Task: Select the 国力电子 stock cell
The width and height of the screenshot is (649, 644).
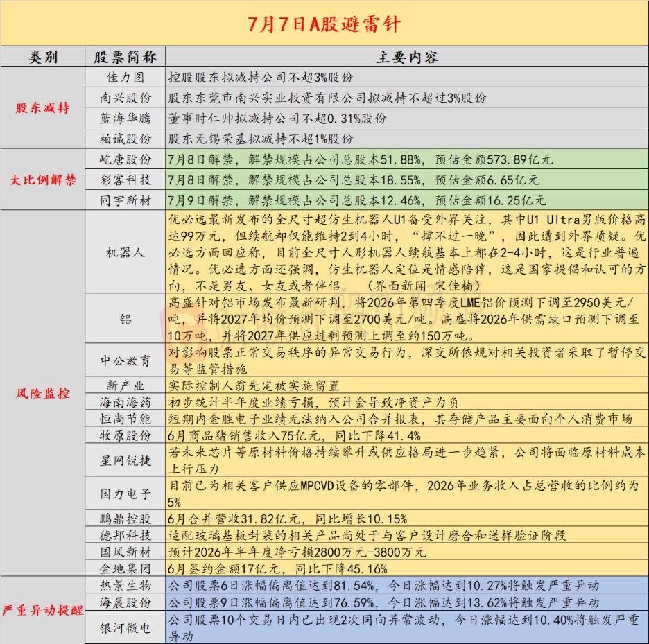Action: coord(125,494)
